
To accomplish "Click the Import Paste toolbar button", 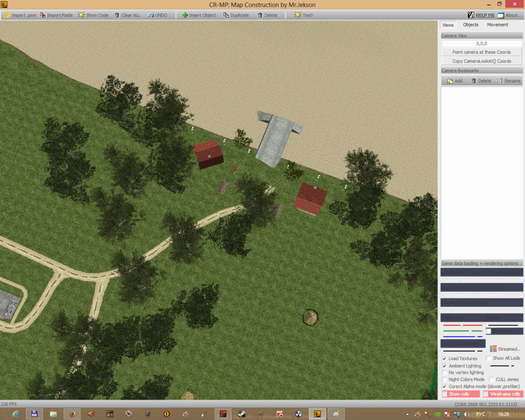I will [x=57, y=15].
